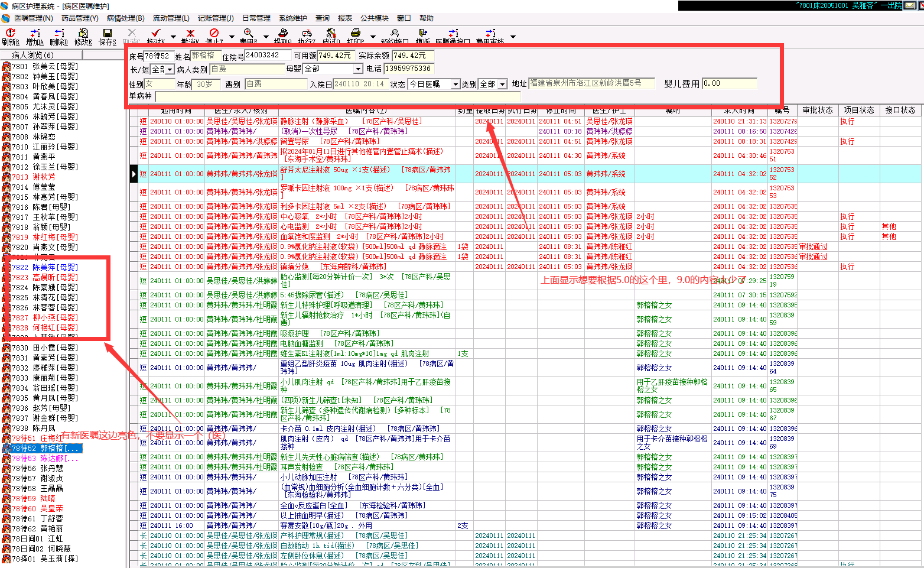Viewport: 924px width, 568px height.
Task: Select the 舒芬太尼注射液 order row
Action: 526,174
